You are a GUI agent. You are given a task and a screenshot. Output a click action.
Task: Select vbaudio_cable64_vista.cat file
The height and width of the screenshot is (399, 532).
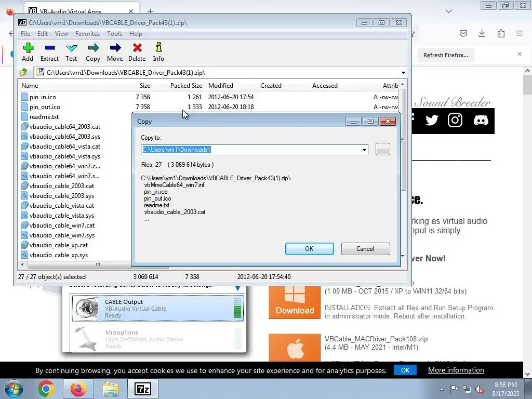(x=65, y=146)
